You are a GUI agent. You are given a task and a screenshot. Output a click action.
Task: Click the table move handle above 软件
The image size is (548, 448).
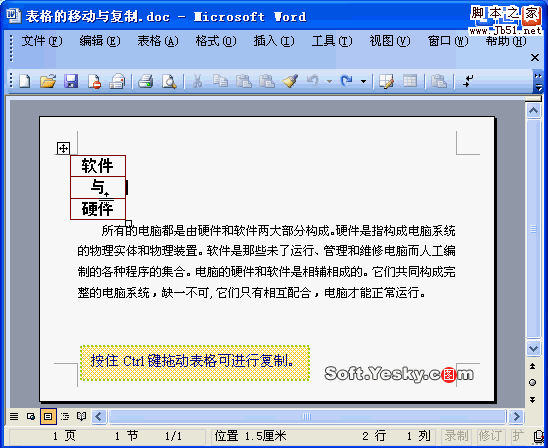(63, 148)
